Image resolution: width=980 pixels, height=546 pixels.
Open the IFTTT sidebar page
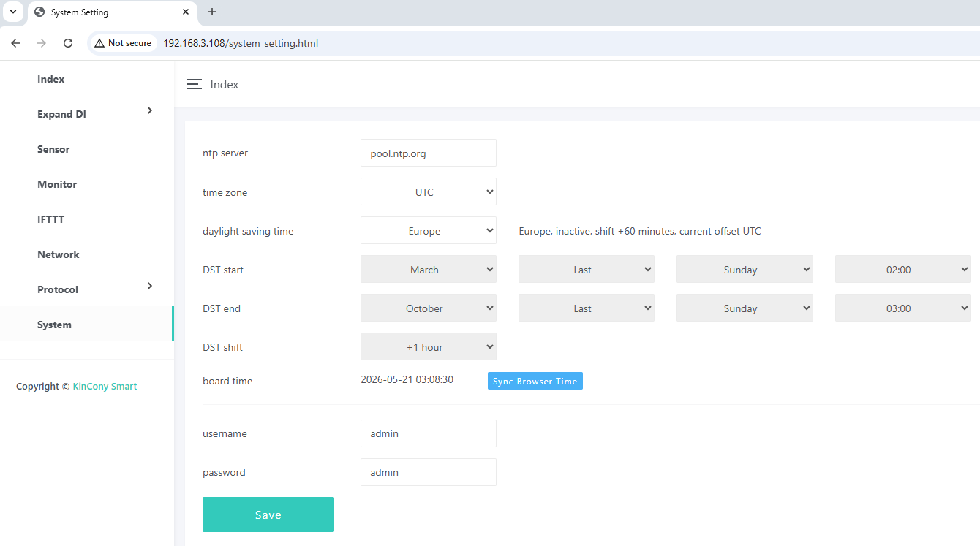coord(51,219)
